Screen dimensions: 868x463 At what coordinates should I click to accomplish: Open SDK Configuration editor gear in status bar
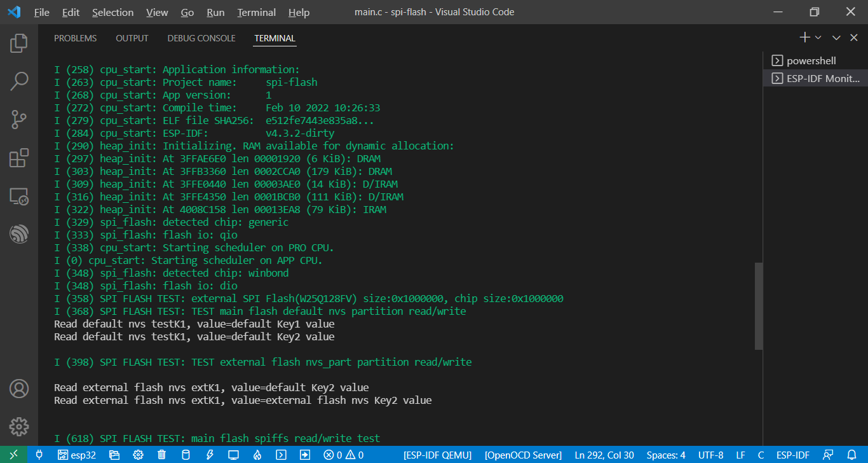pyautogui.click(x=138, y=455)
